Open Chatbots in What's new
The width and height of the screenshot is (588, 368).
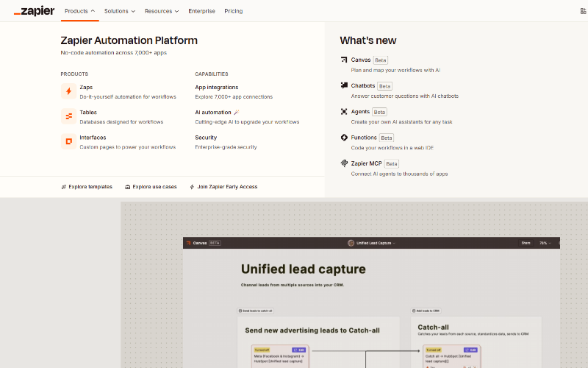tap(363, 85)
